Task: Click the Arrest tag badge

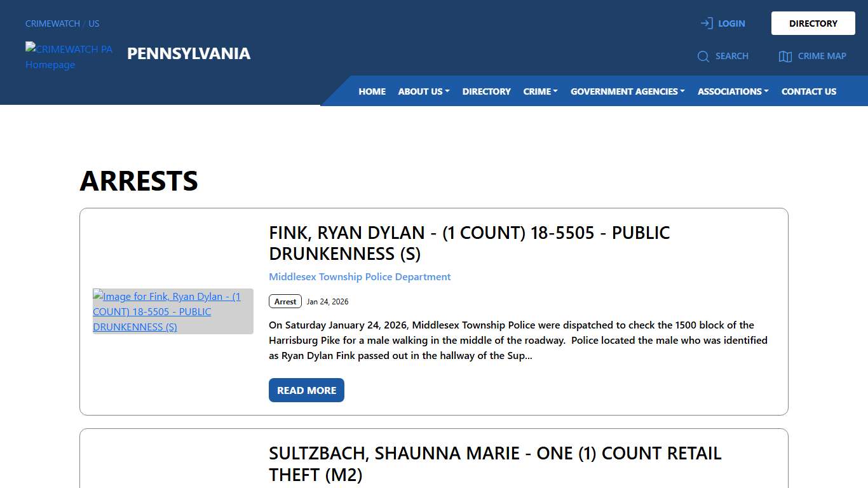Action: tap(285, 301)
